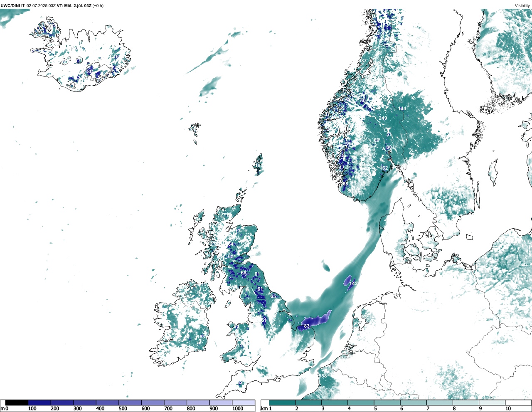Select the 1–2 km dark teal swatch
Image resolution: width=532 pixels, height=412 pixels.
pyautogui.click(x=282, y=402)
